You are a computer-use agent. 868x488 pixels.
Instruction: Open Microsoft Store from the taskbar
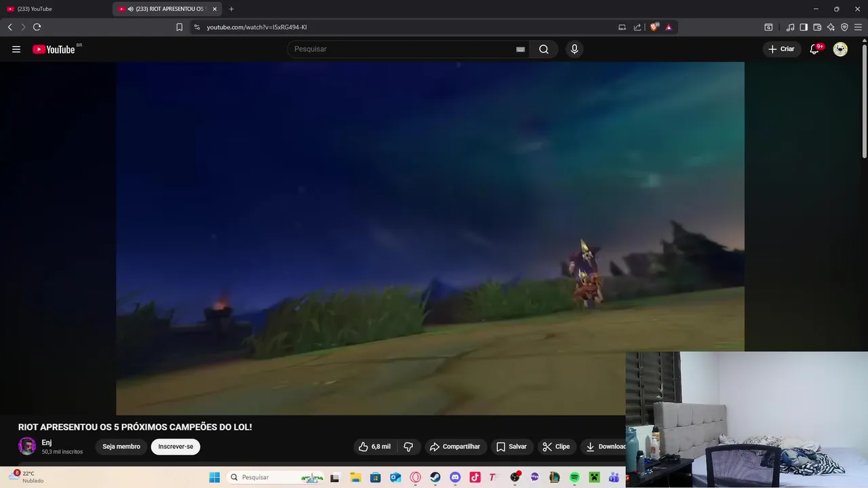(x=375, y=477)
